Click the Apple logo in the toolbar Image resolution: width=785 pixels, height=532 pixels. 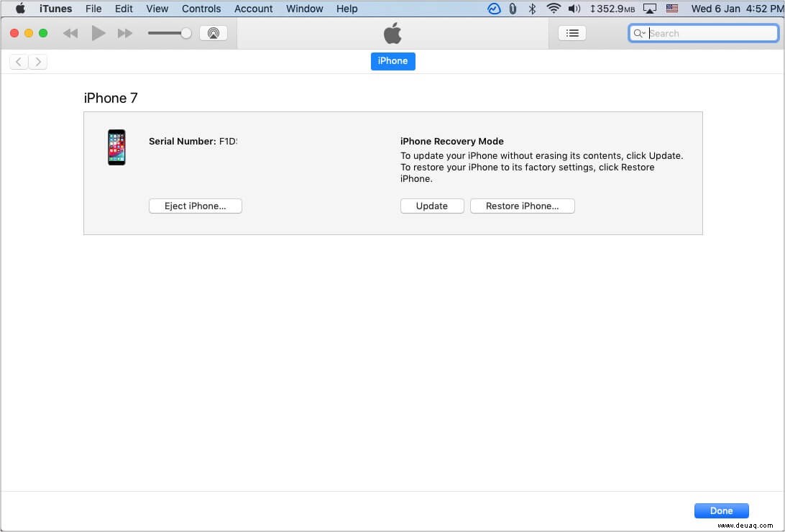point(392,33)
